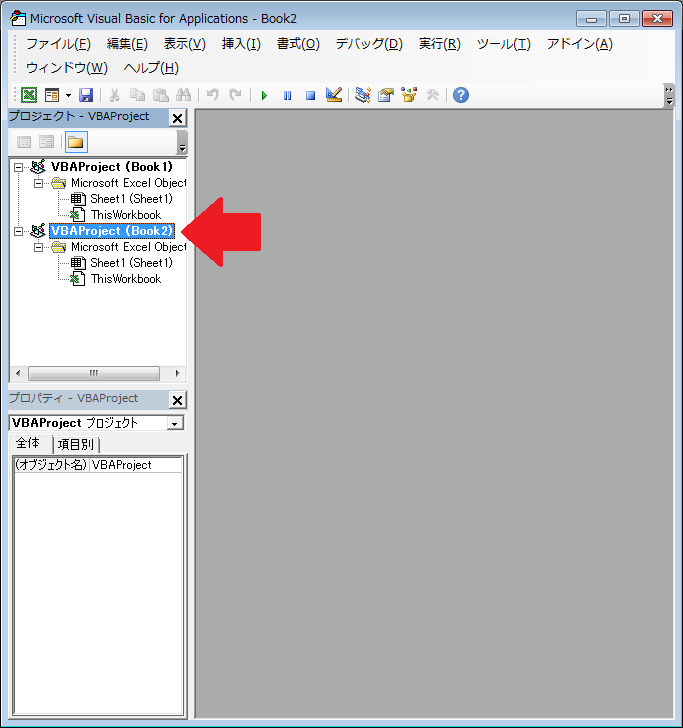Open the 挿入(I) menu
683x728 pixels.
241,44
